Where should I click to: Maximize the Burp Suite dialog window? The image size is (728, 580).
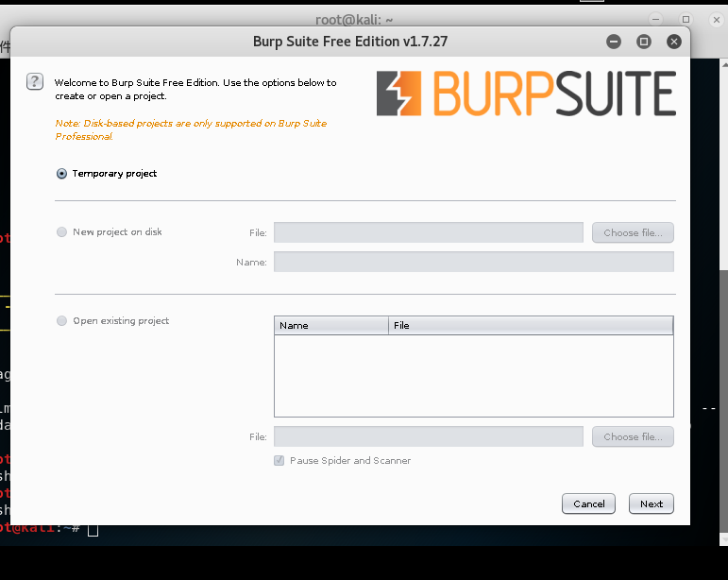pos(644,42)
